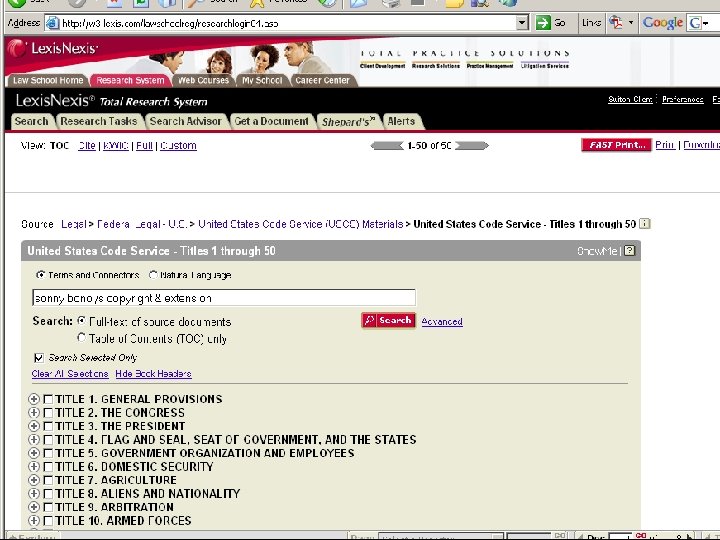The height and width of the screenshot is (540, 720).
Task: Click the Legal breadcrumb link
Action: 73,224
